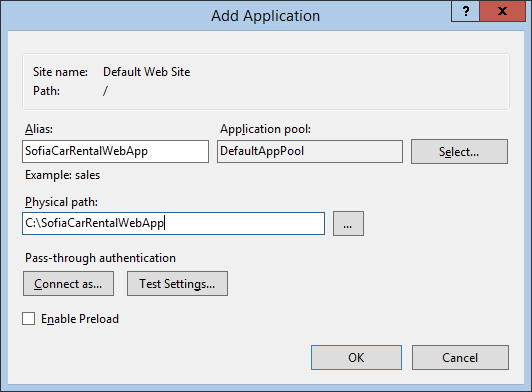
Task: Click the Example: sales hint text
Action: (x=62, y=175)
